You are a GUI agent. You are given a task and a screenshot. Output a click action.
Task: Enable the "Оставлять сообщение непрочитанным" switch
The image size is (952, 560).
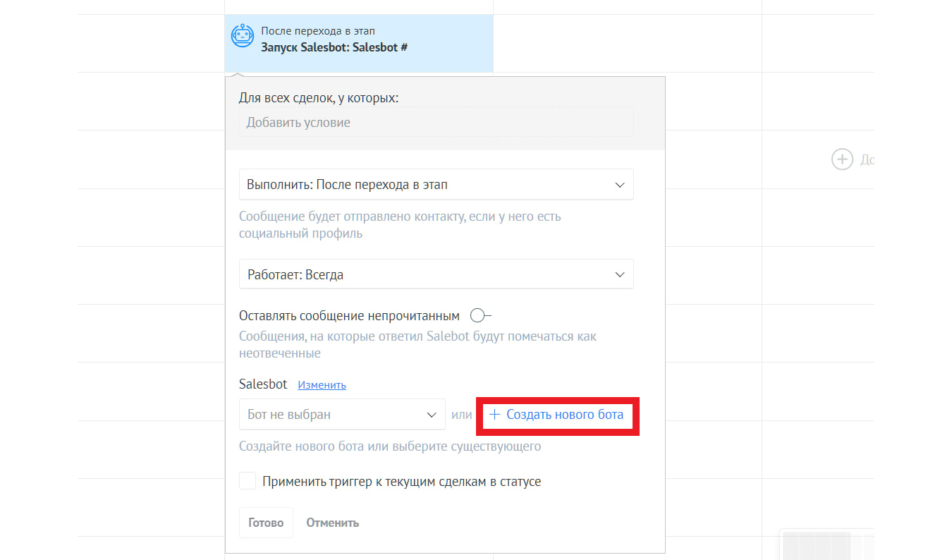point(480,316)
